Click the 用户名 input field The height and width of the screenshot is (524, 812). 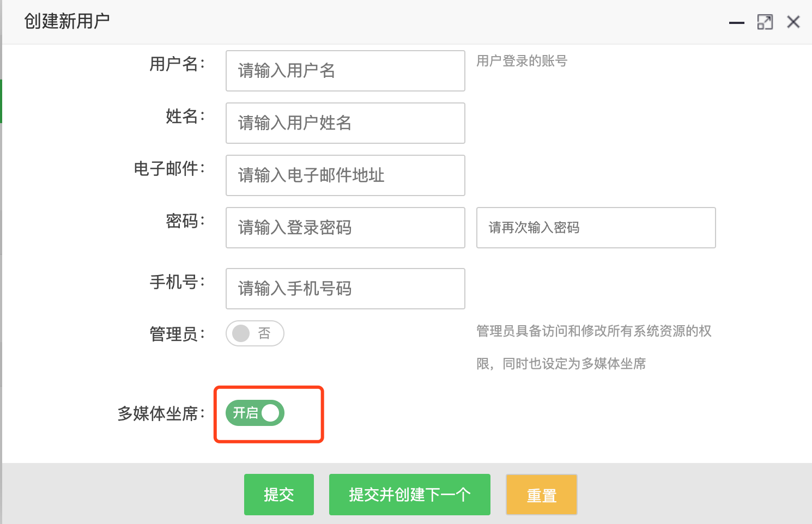(x=345, y=71)
